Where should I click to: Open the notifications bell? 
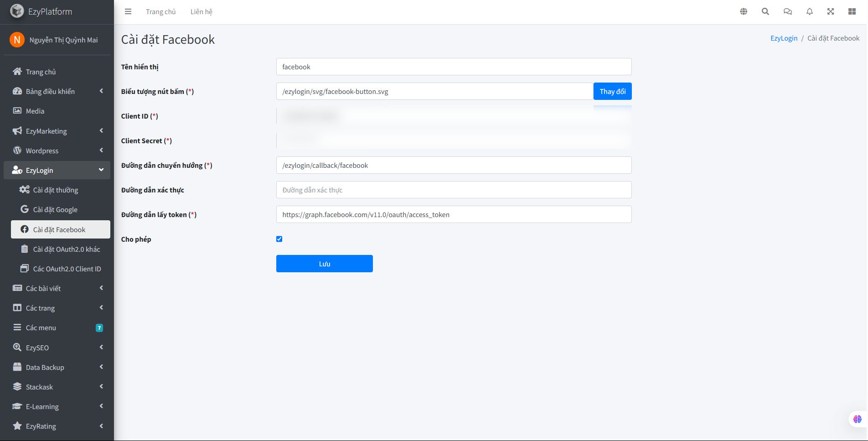(810, 11)
